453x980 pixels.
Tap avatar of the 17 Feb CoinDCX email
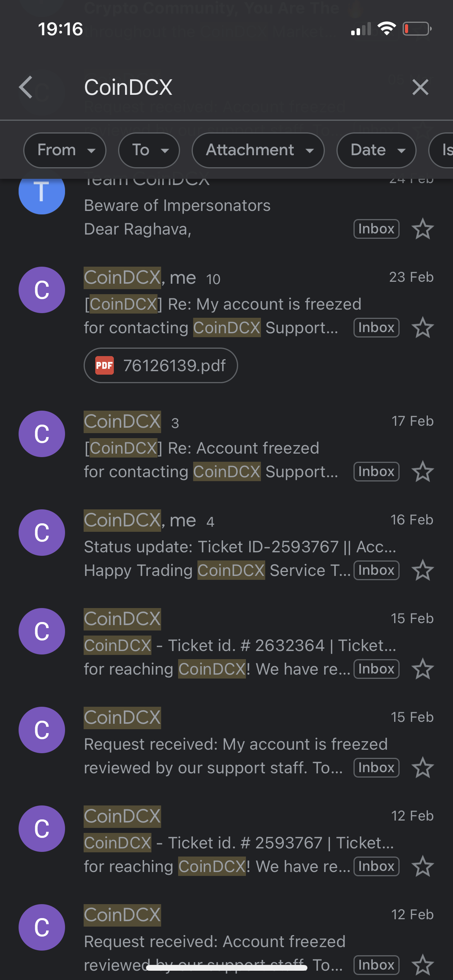tap(42, 434)
